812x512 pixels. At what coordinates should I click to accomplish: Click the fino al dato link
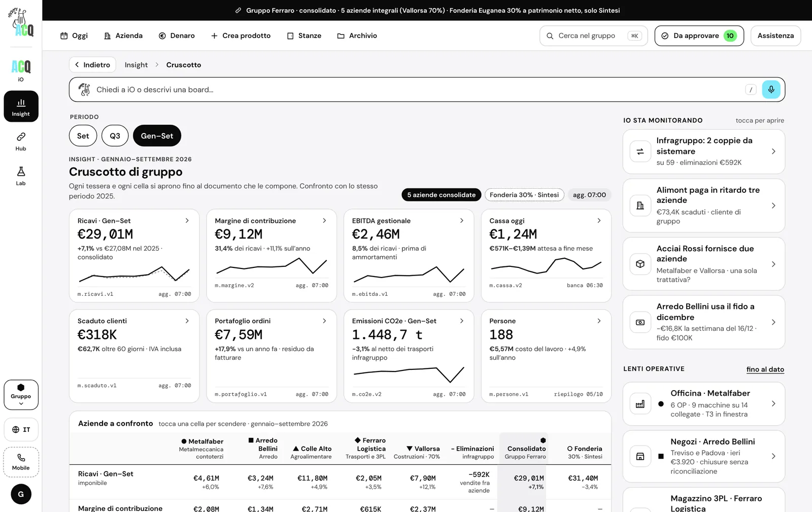click(x=765, y=369)
